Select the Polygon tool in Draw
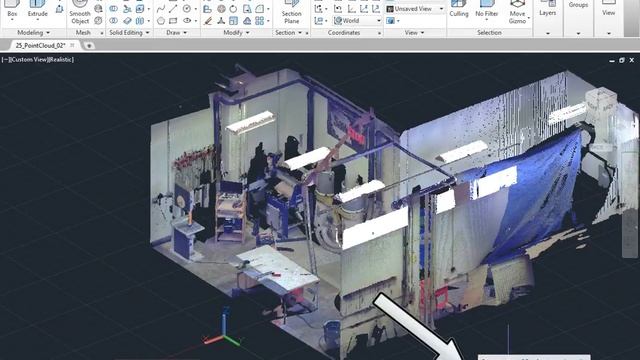 coord(161,20)
